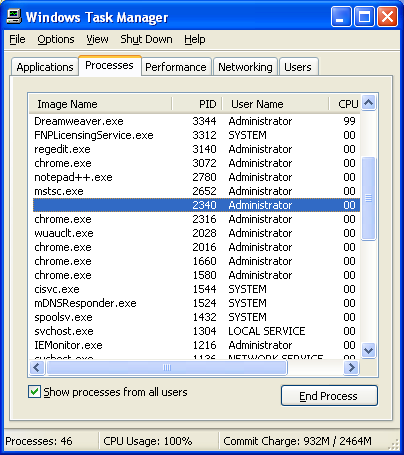The image size is (404, 455).
Task: Select chrome.exe with PID 3072
Action: pyautogui.click(x=196, y=163)
